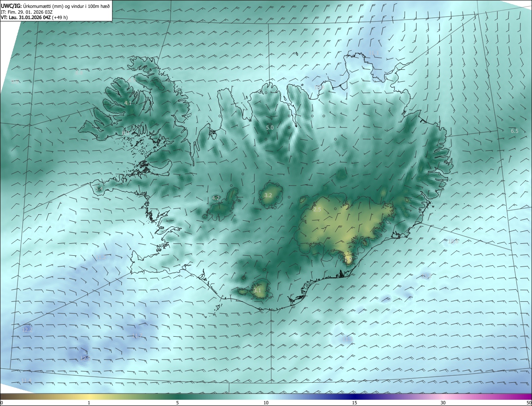Click the 30 label on the colour scale
This screenshot has width=532, height=406.
[443, 403]
